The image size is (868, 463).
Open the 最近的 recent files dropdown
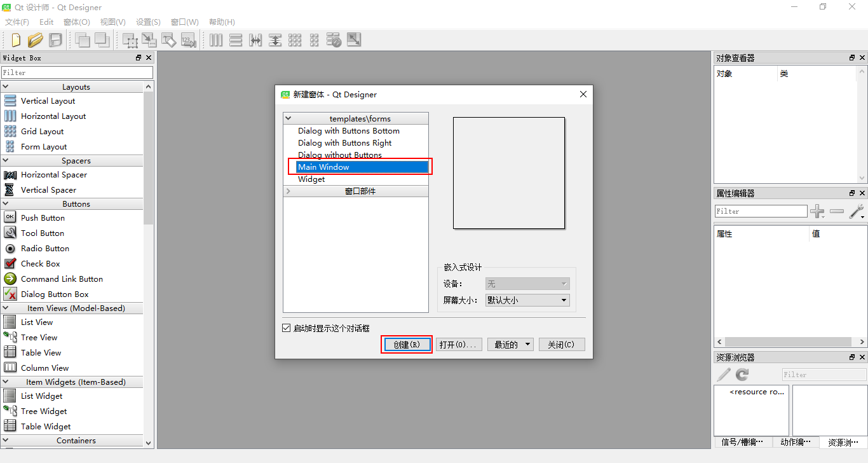(510, 344)
